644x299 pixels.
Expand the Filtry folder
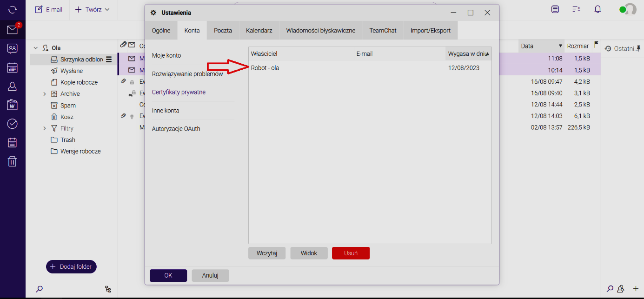(45, 128)
